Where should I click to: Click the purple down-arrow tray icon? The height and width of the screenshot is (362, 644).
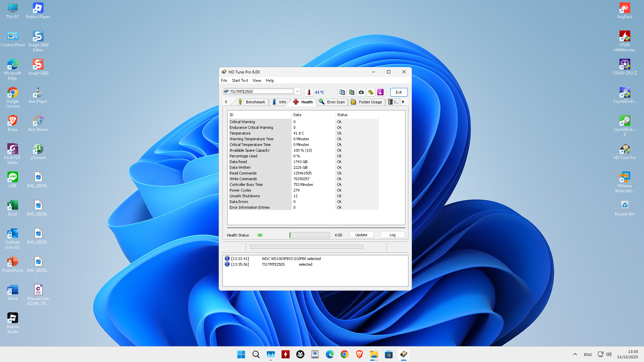tap(380, 92)
